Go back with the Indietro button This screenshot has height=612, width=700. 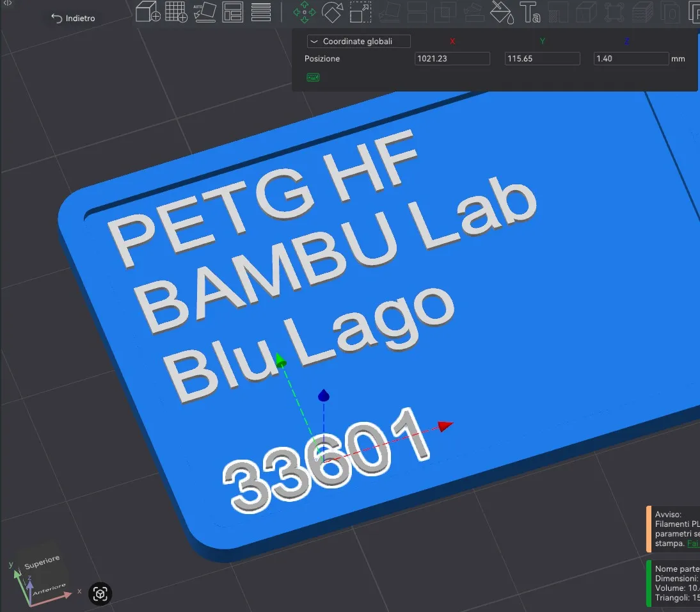click(73, 19)
